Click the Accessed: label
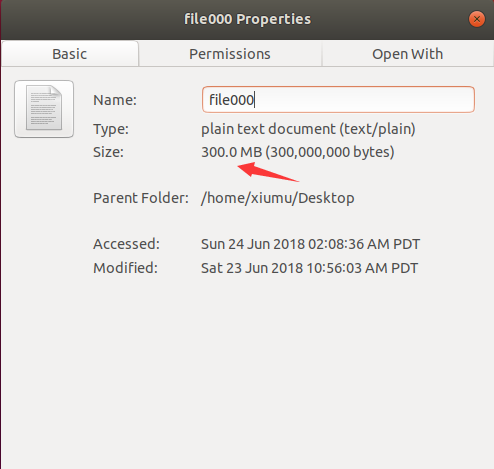The image size is (494, 469). [127, 244]
